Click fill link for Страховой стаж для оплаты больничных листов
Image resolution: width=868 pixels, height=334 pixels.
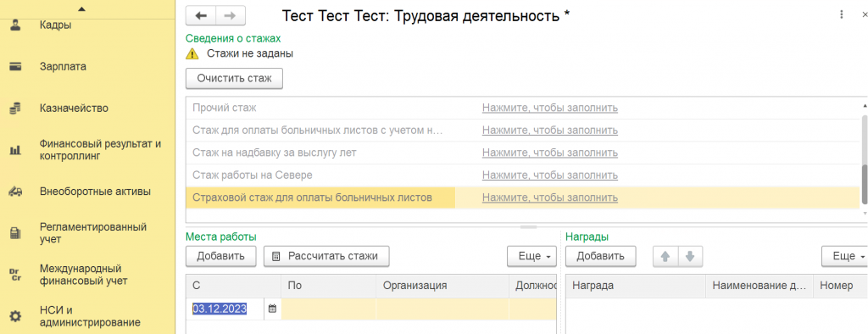click(549, 198)
